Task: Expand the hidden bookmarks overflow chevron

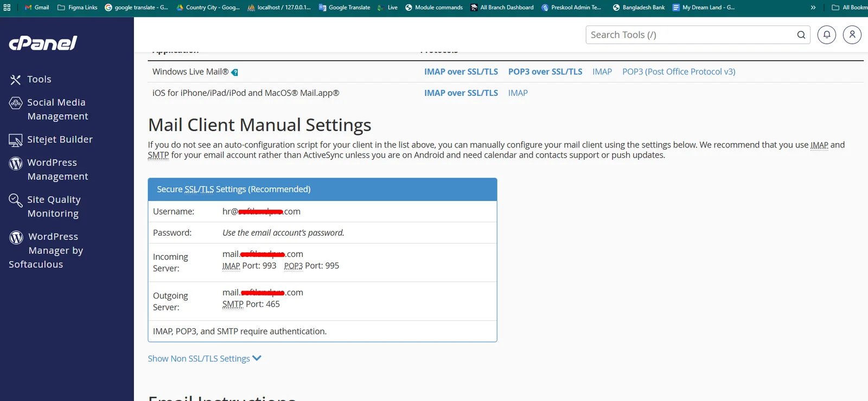Action: click(813, 8)
